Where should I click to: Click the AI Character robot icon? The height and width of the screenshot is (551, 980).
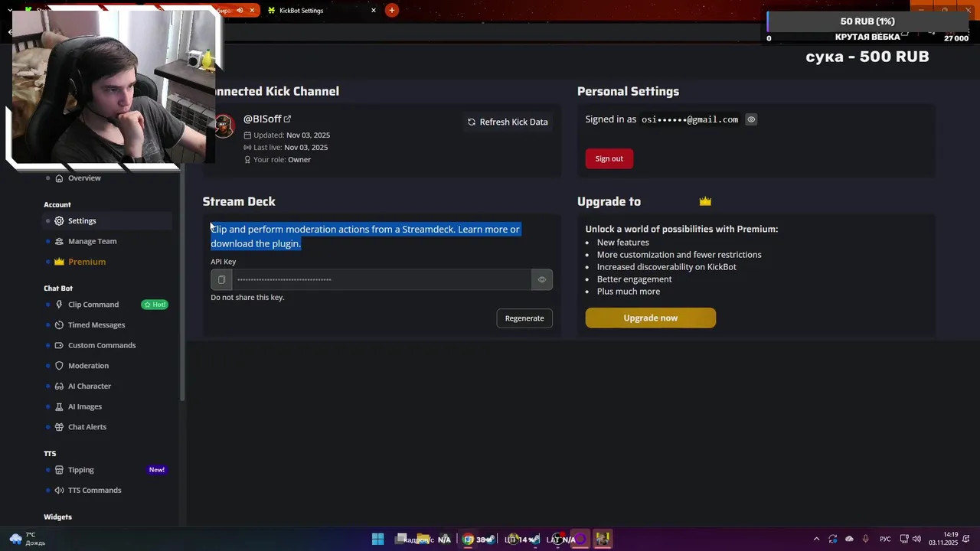point(59,386)
